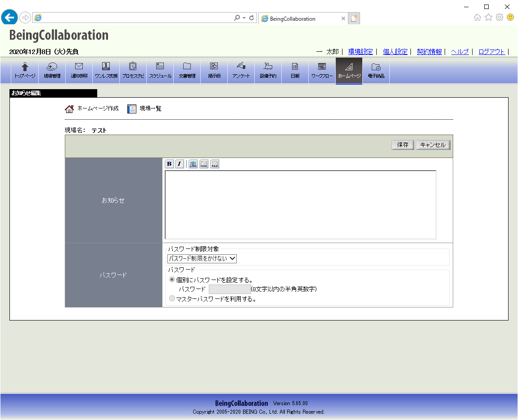Click the ホームページ作成 text link

point(98,108)
